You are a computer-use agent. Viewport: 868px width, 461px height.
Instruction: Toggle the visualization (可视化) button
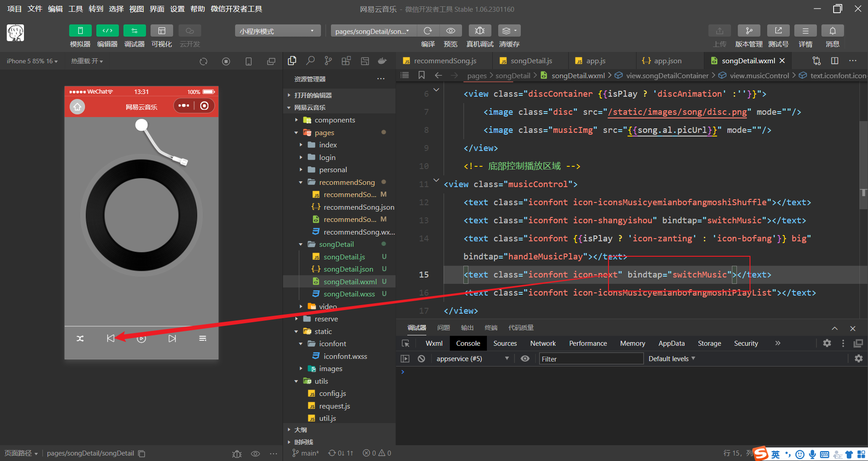point(161,31)
